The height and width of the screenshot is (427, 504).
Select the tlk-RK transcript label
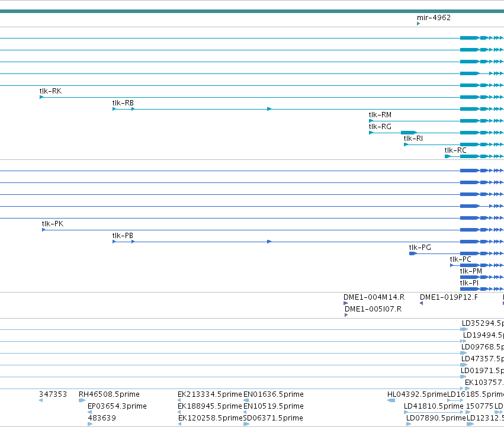(x=50, y=91)
